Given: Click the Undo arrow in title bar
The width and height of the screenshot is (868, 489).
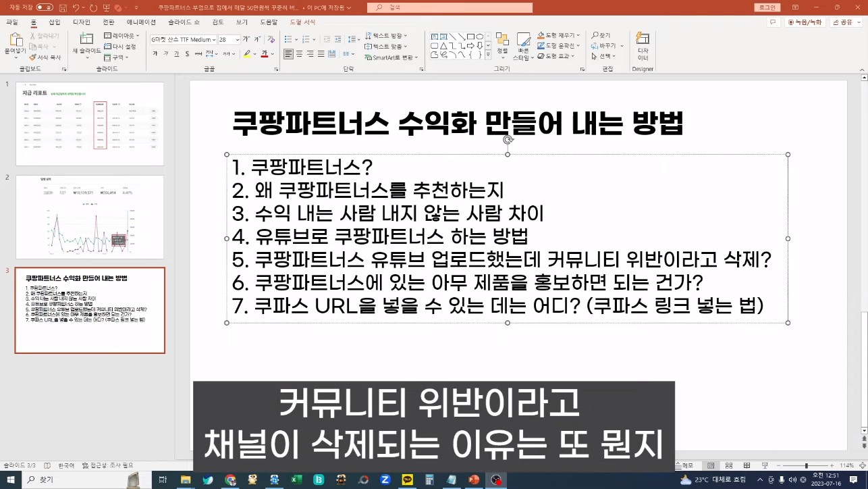Looking at the screenshot, I should (x=76, y=7).
